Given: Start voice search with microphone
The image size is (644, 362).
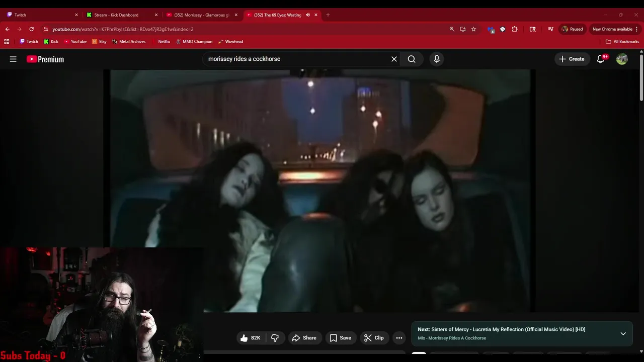Looking at the screenshot, I should tap(436, 59).
